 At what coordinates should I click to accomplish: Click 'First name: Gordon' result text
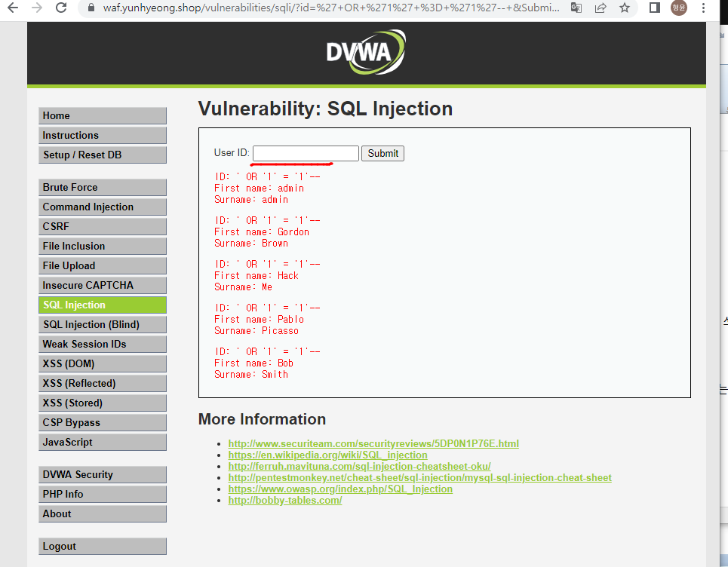pyautogui.click(x=261, y=231)
